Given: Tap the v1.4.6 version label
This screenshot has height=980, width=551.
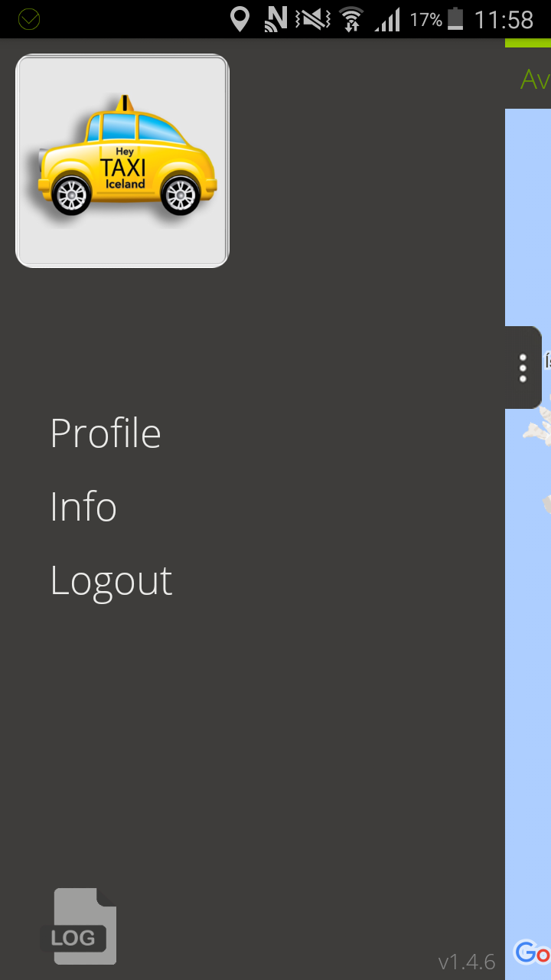Looking at the screenshot, I should coord(467,962).
